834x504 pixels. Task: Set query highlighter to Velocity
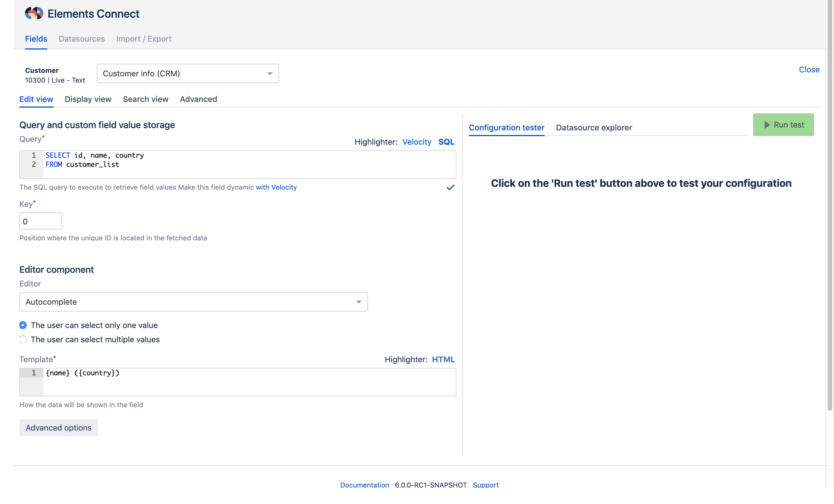[417, 142]
